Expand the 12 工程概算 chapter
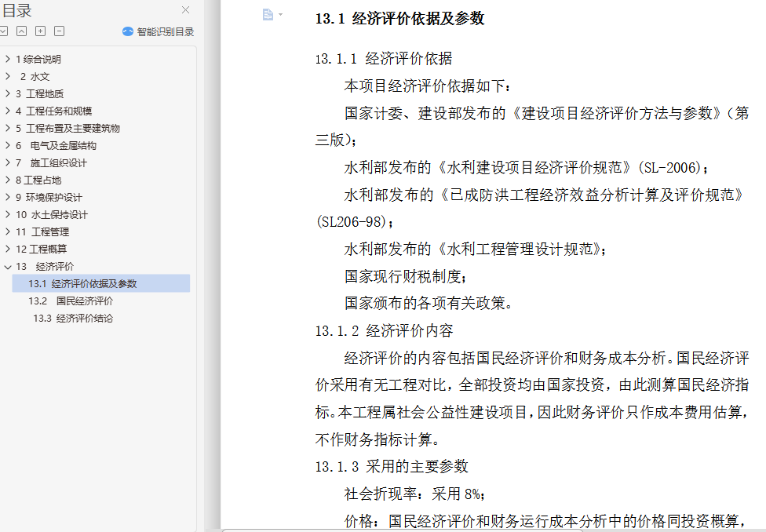Viewport: 766px width, 532px height. click(7, 249)
